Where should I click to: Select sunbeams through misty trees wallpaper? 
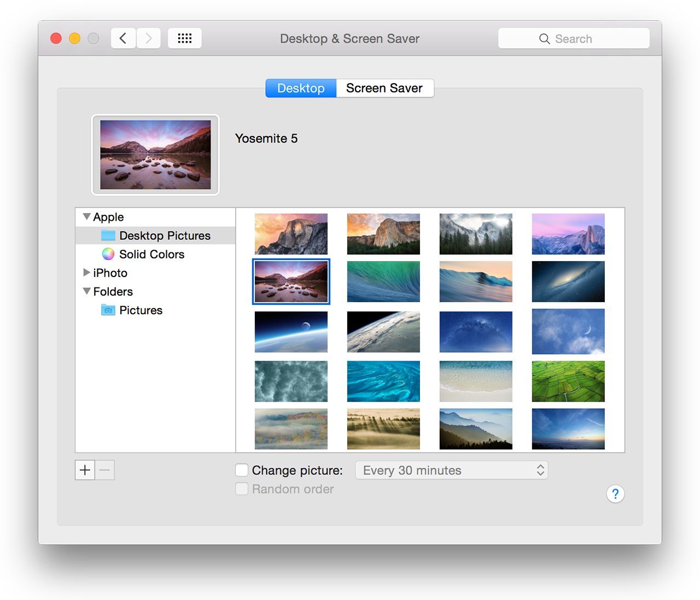pos(383,429)
